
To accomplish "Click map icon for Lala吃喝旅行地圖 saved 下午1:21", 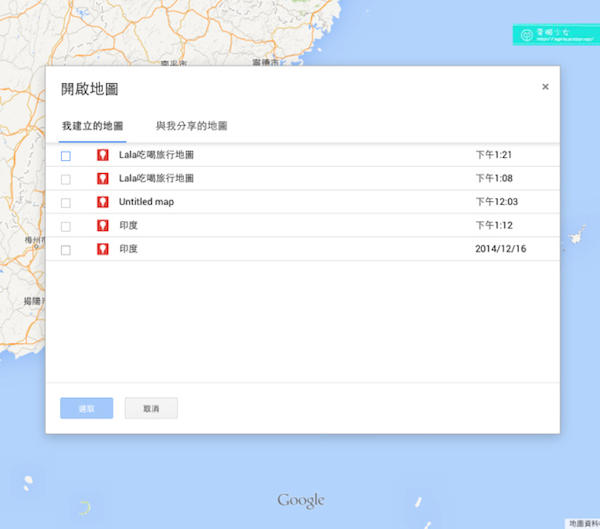I will (102, 155).
